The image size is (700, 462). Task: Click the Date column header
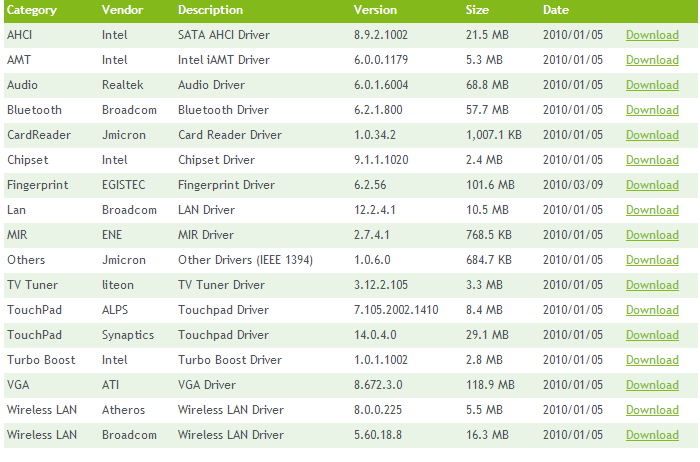tap(556, 10)
